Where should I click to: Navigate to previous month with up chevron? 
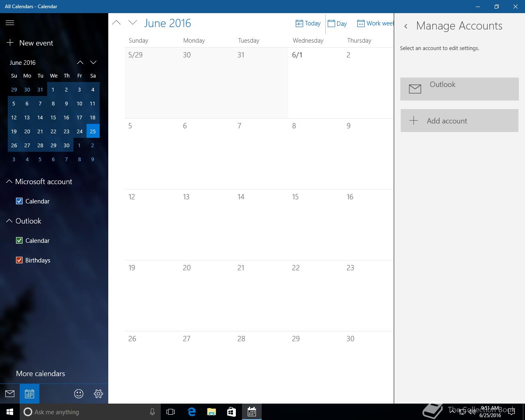click(x=116, y=23)
